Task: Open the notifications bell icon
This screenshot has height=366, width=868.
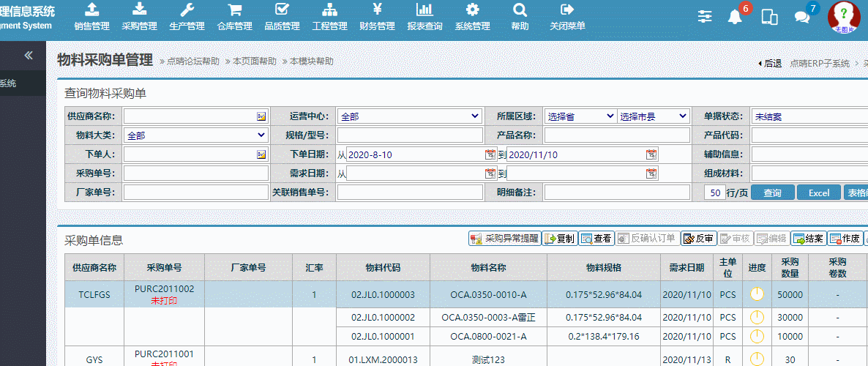Action: (x=735, y=17)
